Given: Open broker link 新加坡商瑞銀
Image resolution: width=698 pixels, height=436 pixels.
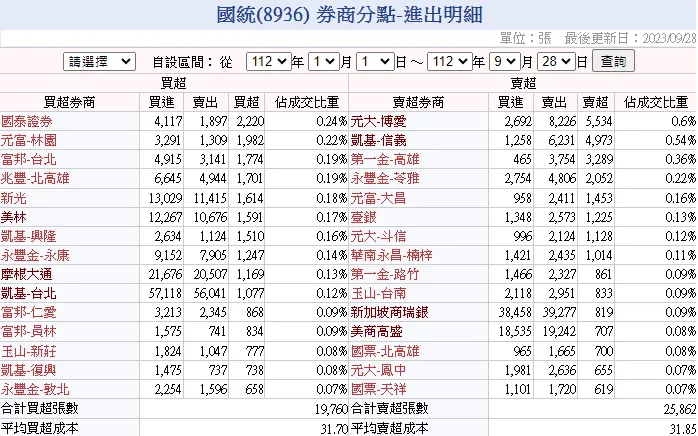Looking at the screenshot, I should 390,312.
